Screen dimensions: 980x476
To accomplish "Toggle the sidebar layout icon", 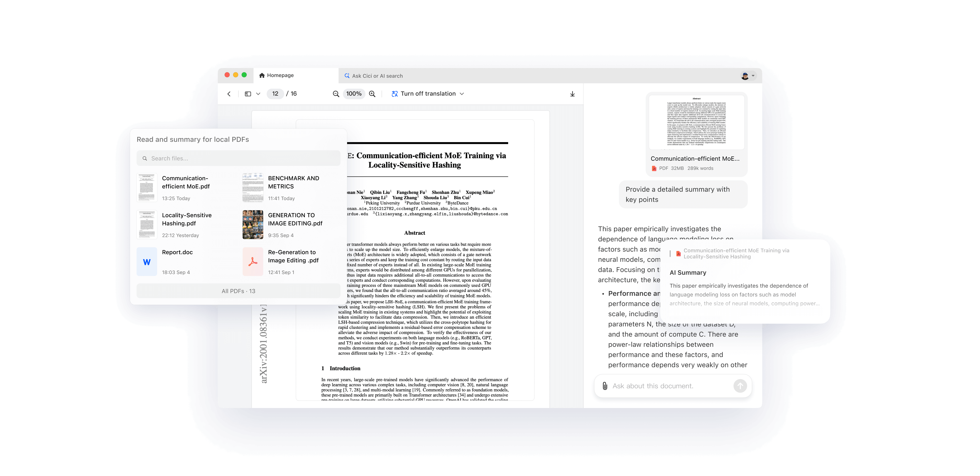I will tap(248, 94).
